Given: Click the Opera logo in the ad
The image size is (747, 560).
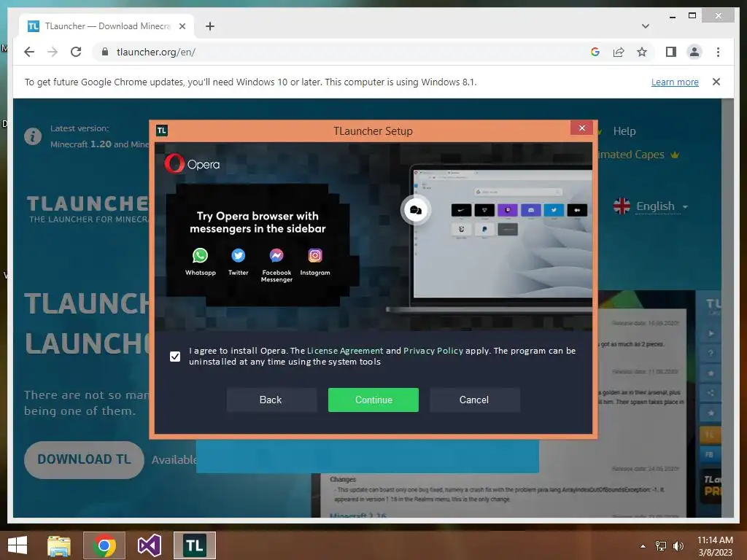Looking at the screenshot, I should (193, 164).
